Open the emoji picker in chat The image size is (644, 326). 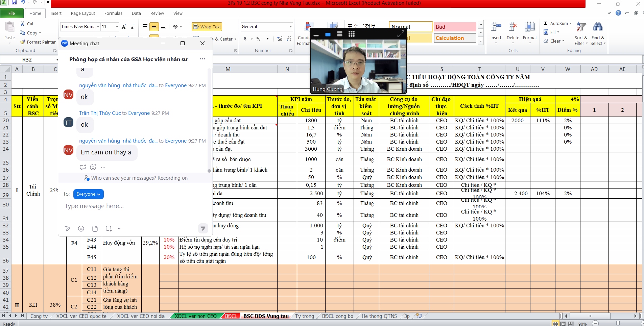81,229
